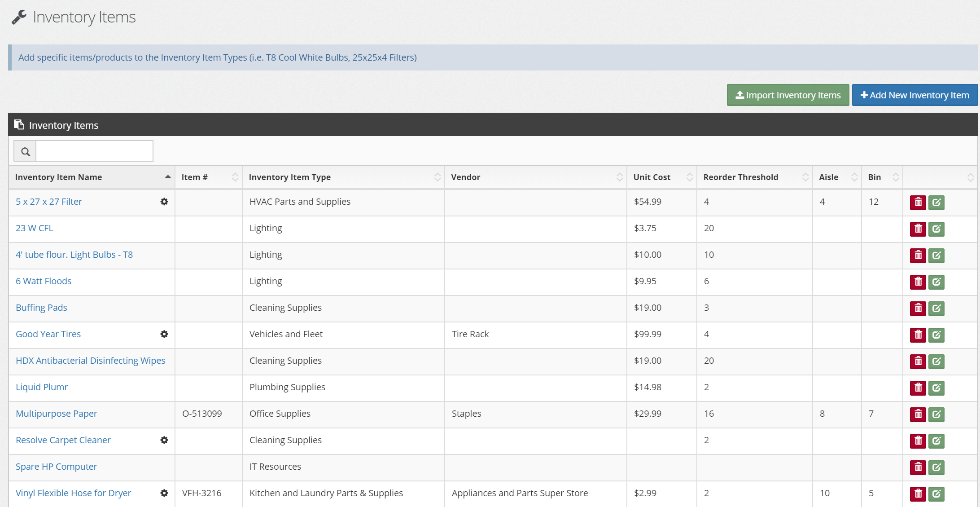Edit the 23 W CFL row
Image resolution: width=980 pixels, height=507 pixels.
click(936, 229)
